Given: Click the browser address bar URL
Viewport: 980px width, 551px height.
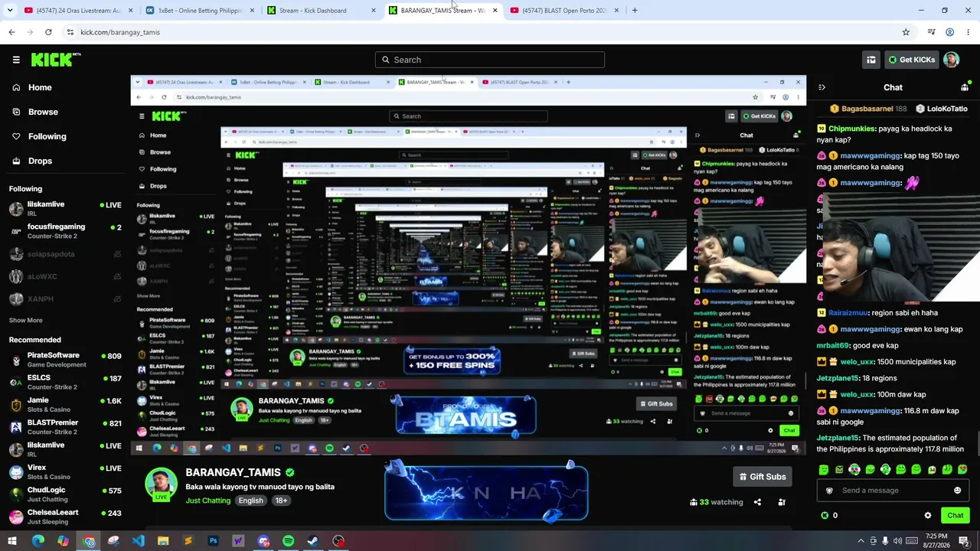Looking at the screenshot, I should (x=120, y=32).
